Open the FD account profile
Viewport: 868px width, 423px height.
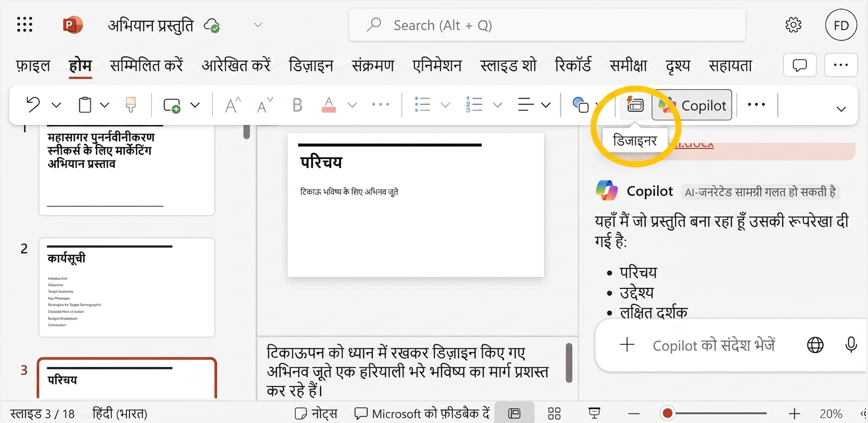841,26
